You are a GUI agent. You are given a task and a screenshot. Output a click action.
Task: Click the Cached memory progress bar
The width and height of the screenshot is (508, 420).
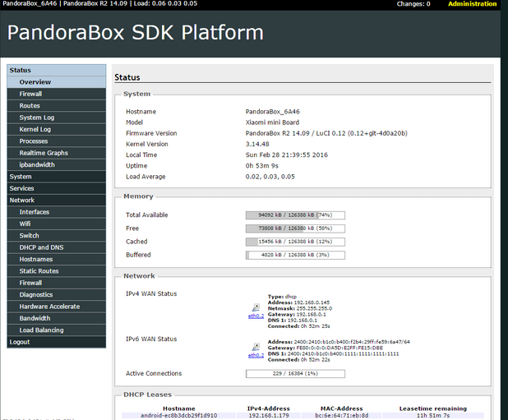click(x=295, y=242)
